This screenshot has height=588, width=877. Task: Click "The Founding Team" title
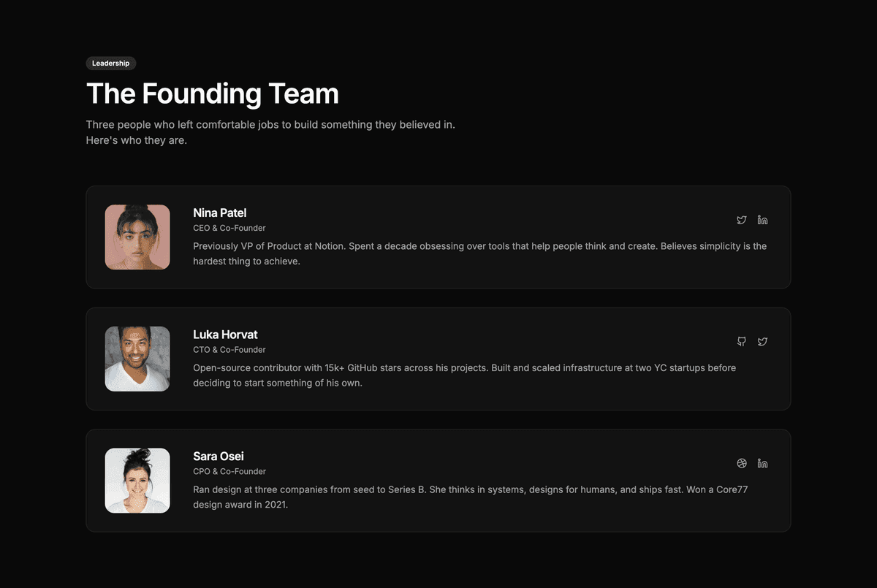212,94
